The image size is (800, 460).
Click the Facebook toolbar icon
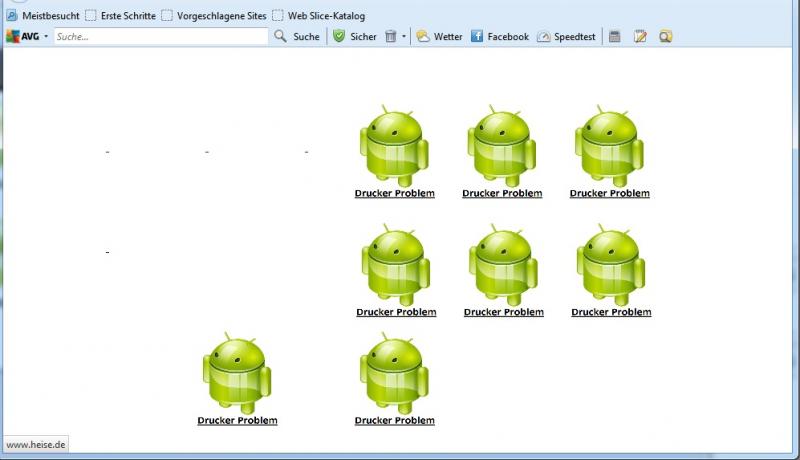[x=499, y=36]
